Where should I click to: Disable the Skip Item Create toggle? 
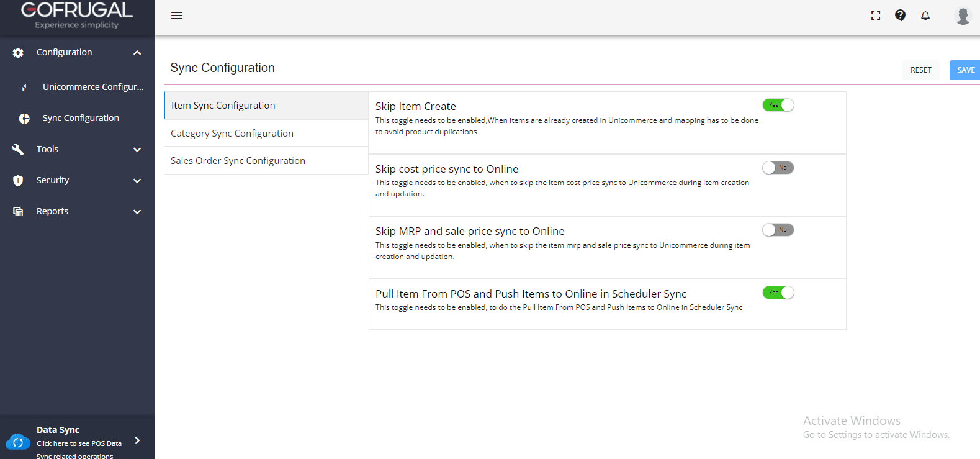pyautogui.click(x=778, y=105)
